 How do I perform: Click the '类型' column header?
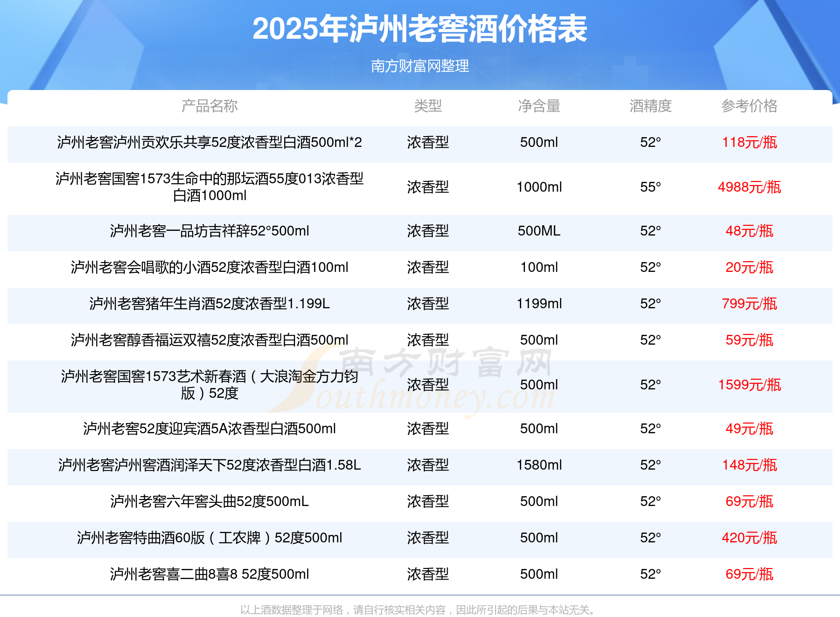[x=428, y=106]
